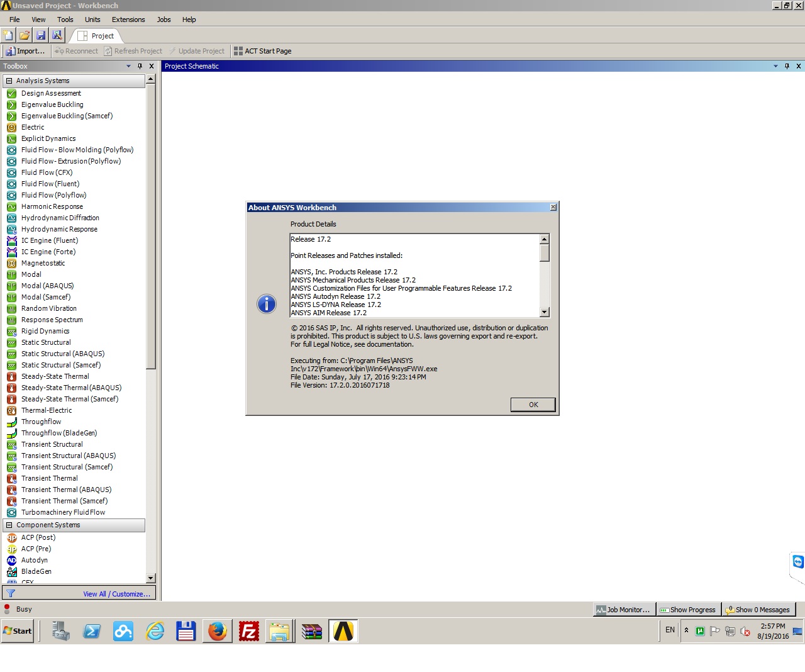The width and height of the screenshot is (805, 672).
Task: Click the Toolbox filter funnel icon
Action: (11, 593)
